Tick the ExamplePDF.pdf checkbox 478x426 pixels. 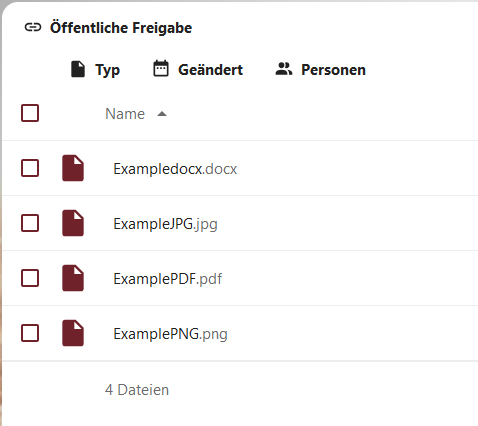coord(30,278)
